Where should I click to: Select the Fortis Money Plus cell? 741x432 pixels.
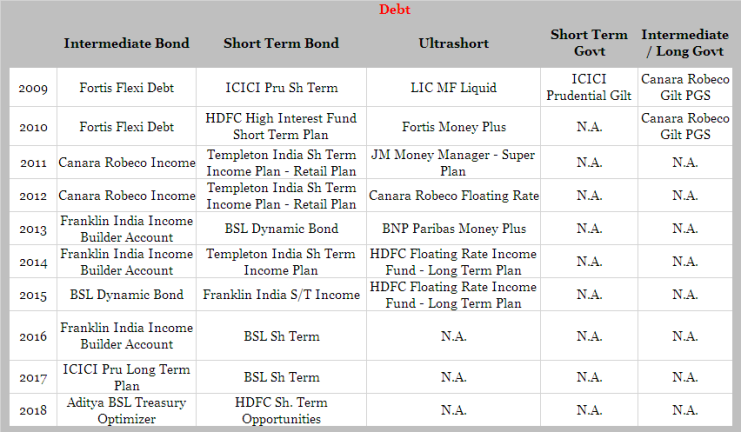point(455,127)
